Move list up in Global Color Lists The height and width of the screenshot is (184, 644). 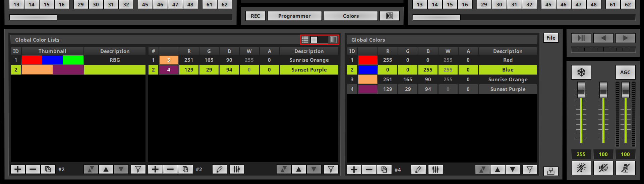pyautogui.click(x=106, y=169)
